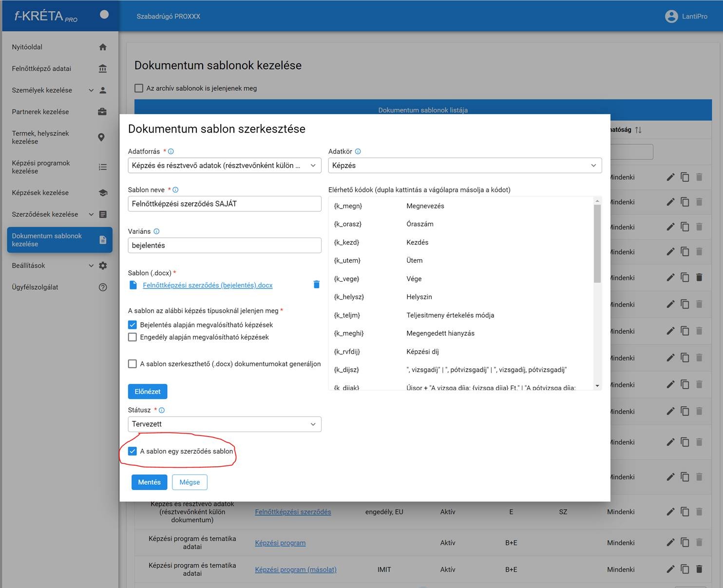Open the Képzési program (másolat) link

click(296, 569)
